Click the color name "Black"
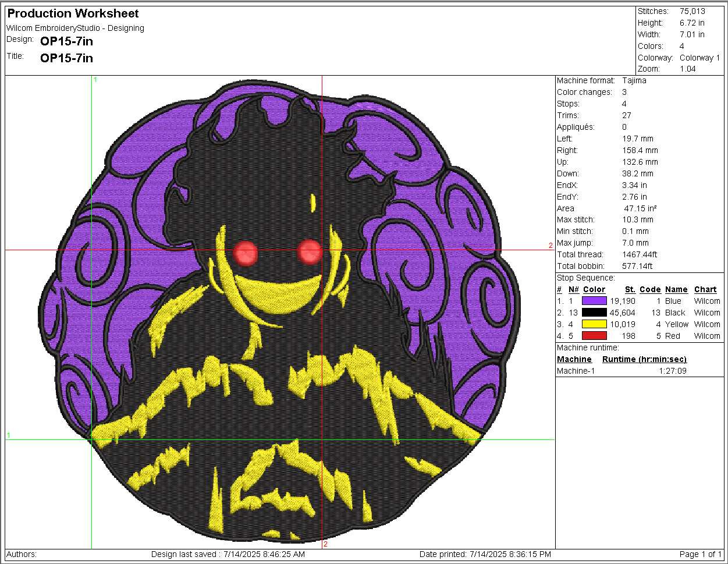The height and width of the screenshot is (564, 728). pyautogui.click(x=676, y=313)
